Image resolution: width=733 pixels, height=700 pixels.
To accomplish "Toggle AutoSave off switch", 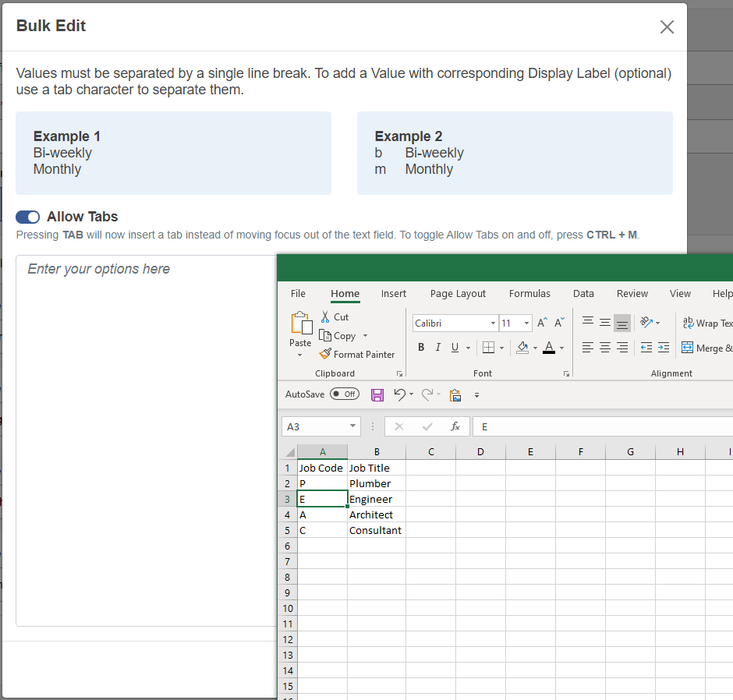I will pos(345,394).
